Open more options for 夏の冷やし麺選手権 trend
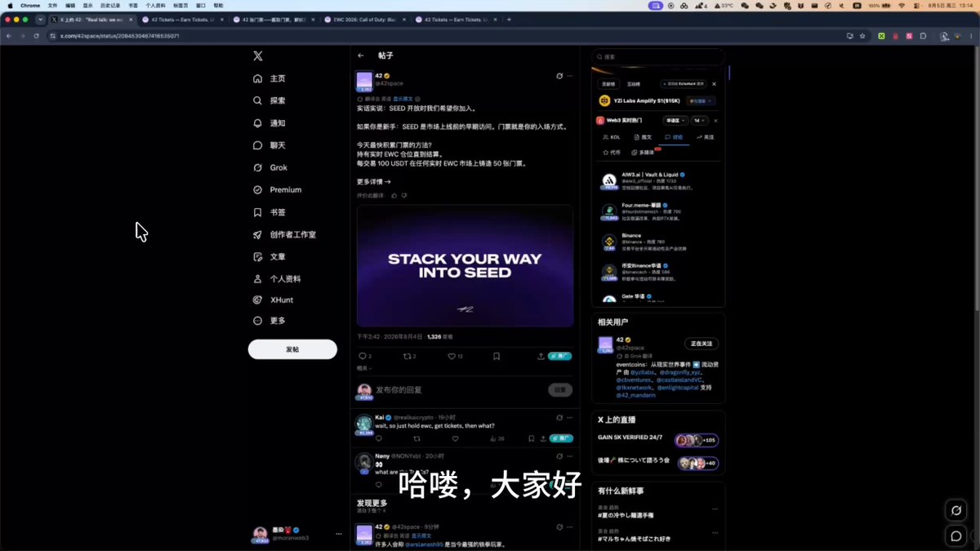980x551 pixels. point(715,509)
